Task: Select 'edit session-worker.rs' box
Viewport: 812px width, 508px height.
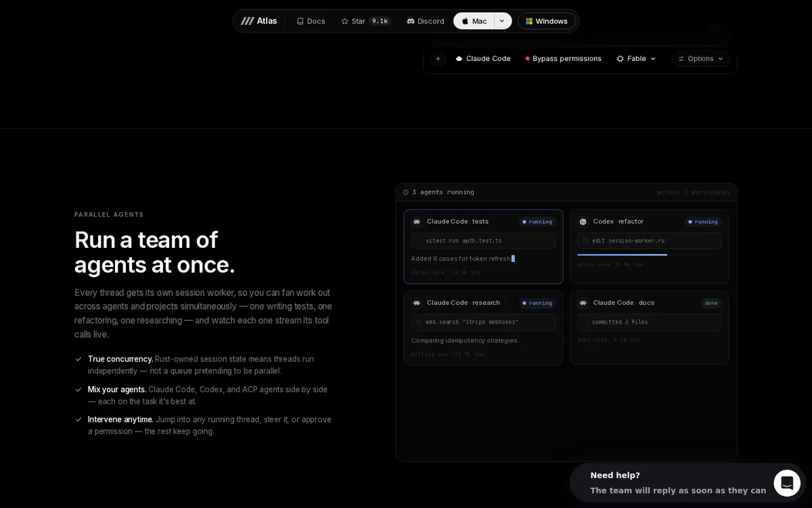Action: point(650,240)
